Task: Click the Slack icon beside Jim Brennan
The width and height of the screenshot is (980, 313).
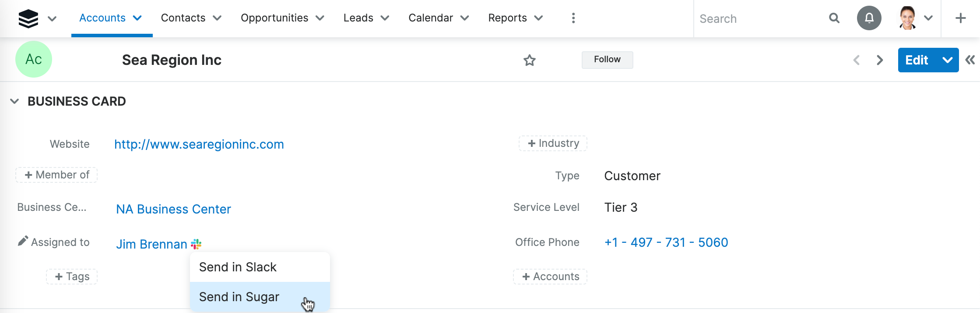Action: click(x=196, y=244)
